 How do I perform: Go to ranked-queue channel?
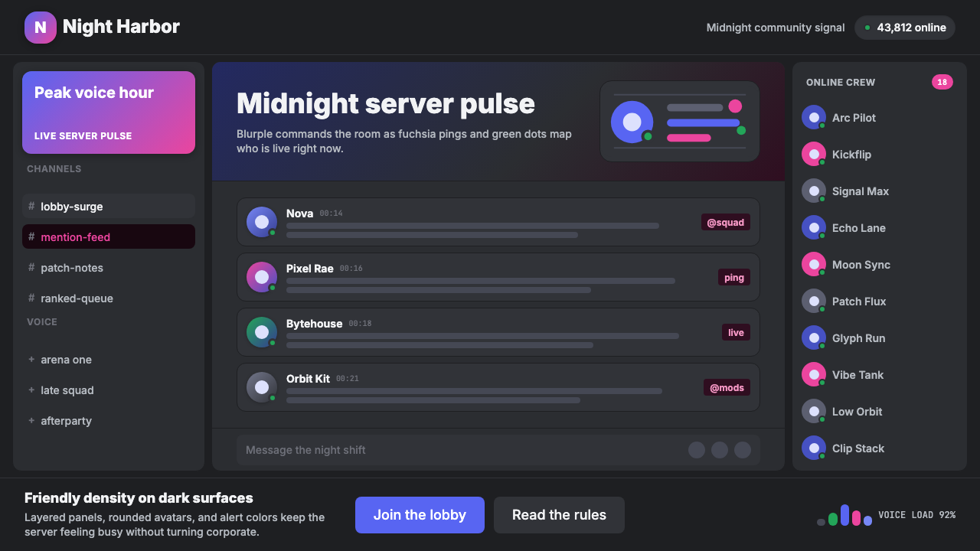click(109, 298)
